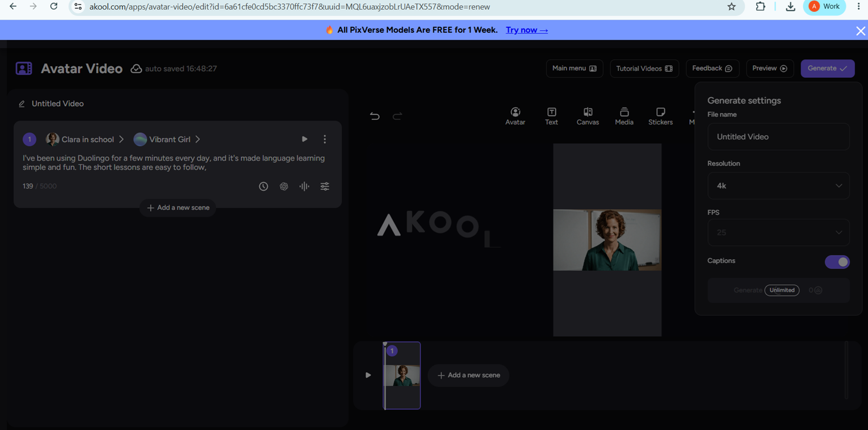Click the avatar image on the canvas
Viewport: 868px width, 430px height.
tap(607, 240)
